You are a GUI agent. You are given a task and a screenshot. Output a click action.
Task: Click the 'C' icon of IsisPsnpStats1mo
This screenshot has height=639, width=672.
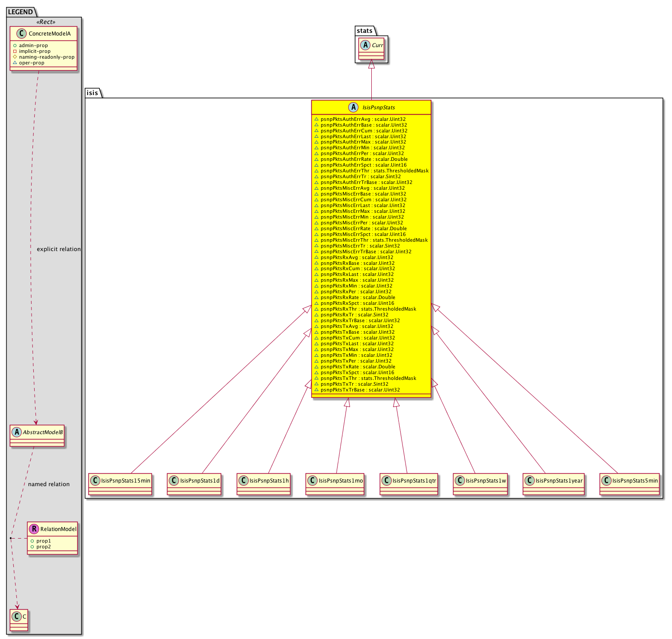point(312,480)
